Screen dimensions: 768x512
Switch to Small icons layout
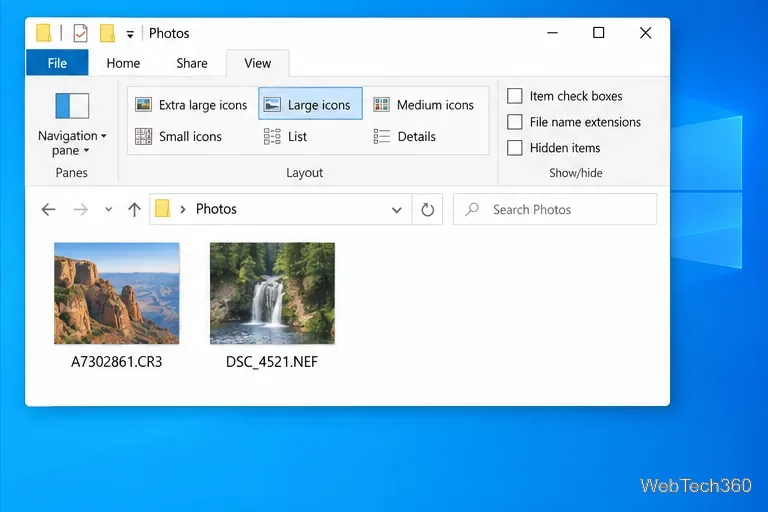click(178, 136)
